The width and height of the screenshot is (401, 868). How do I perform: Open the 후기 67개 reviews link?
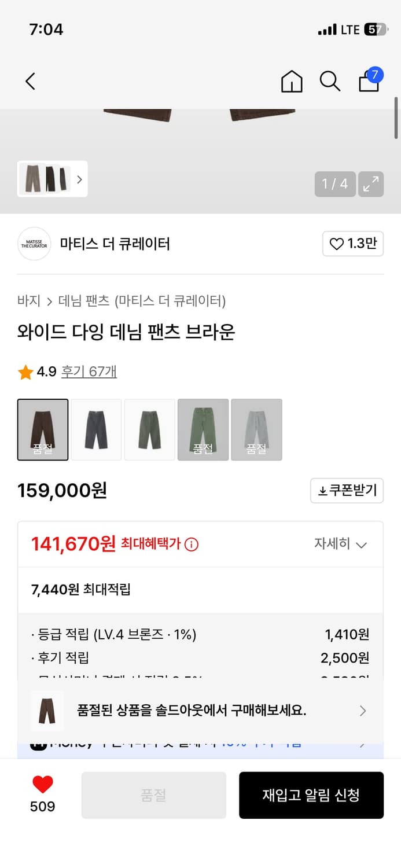pyautogui.click(x=89, y=372)
